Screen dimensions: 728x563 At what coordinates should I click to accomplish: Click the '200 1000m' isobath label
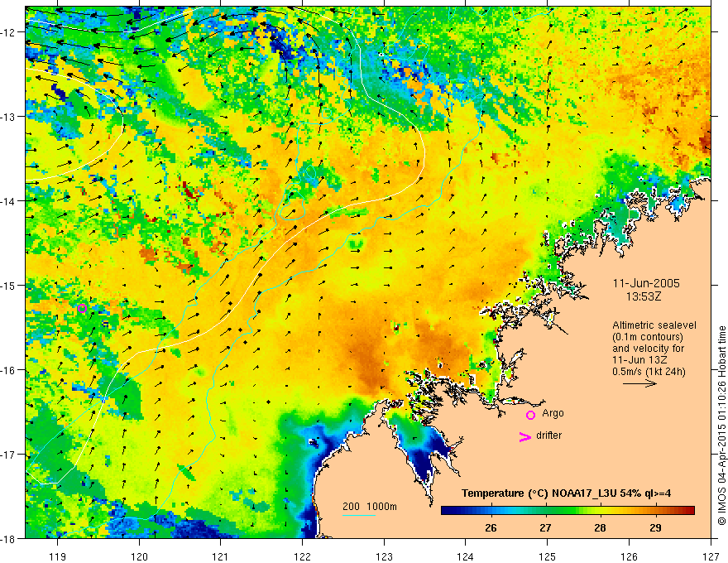coord(370,507)
